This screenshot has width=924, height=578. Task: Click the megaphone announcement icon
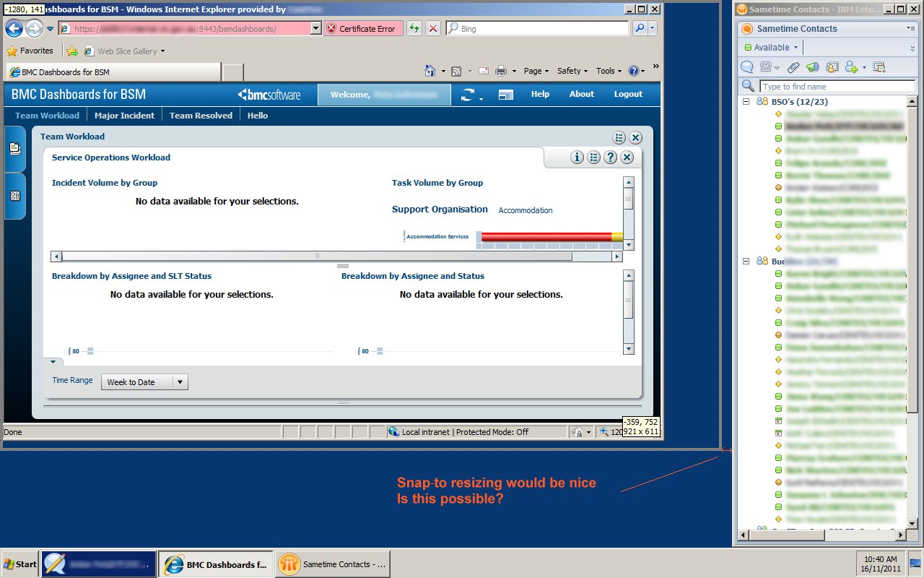coord(812,67)
